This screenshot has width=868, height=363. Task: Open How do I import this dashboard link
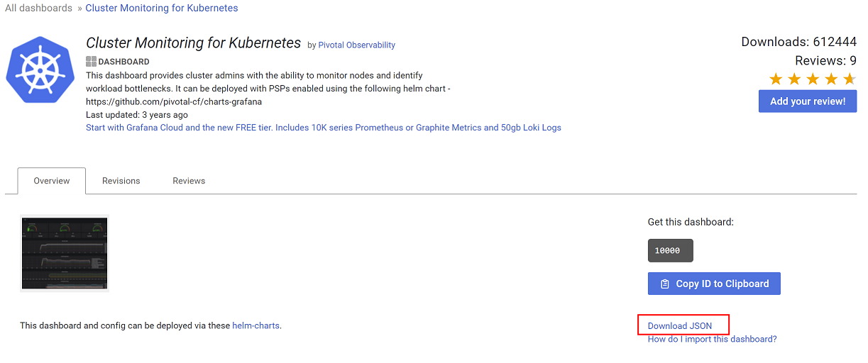tap(712, 339)
